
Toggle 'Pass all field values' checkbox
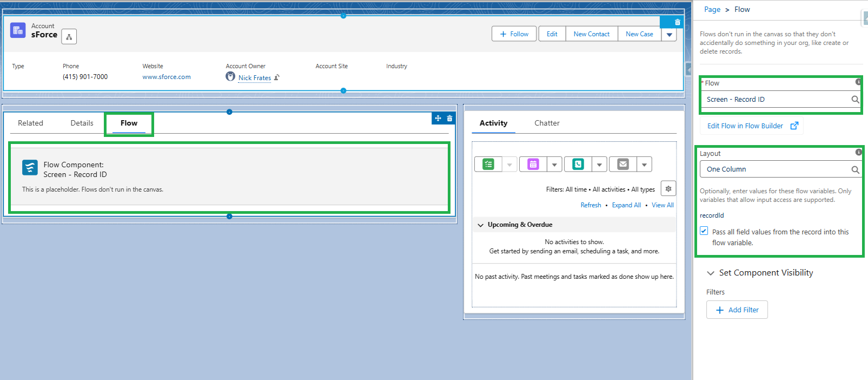704,231
